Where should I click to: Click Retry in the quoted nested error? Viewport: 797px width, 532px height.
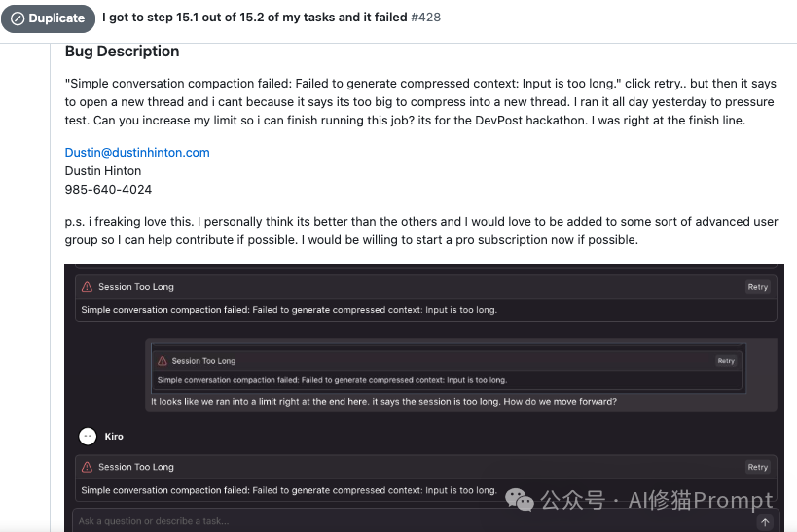[x=726, y=361]
